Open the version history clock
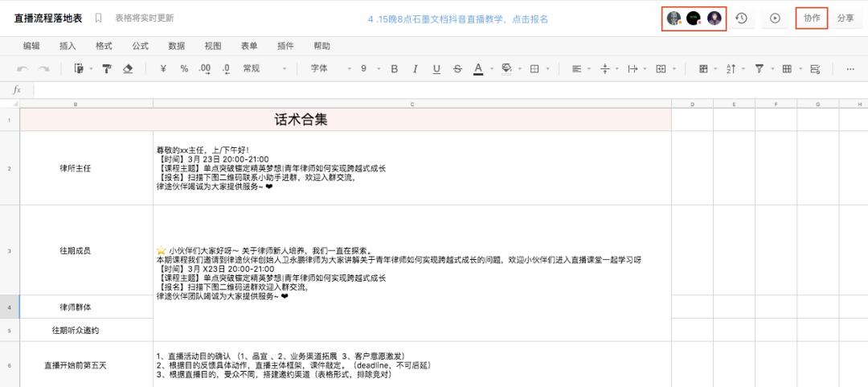868x387 pixels. [x=741, y=19]
